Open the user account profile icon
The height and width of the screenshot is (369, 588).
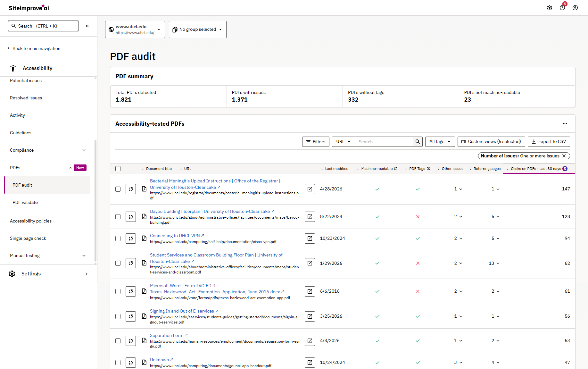(575, 8)
